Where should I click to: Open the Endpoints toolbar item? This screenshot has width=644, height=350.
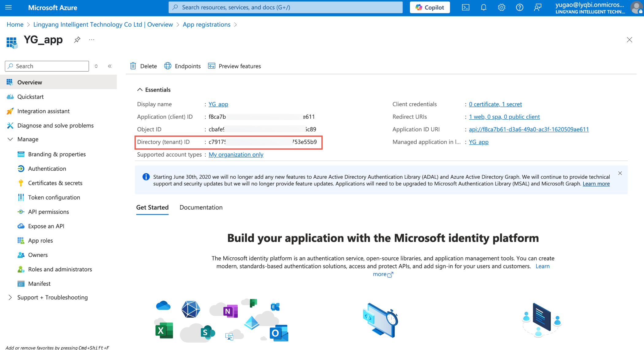click(183, 66)
